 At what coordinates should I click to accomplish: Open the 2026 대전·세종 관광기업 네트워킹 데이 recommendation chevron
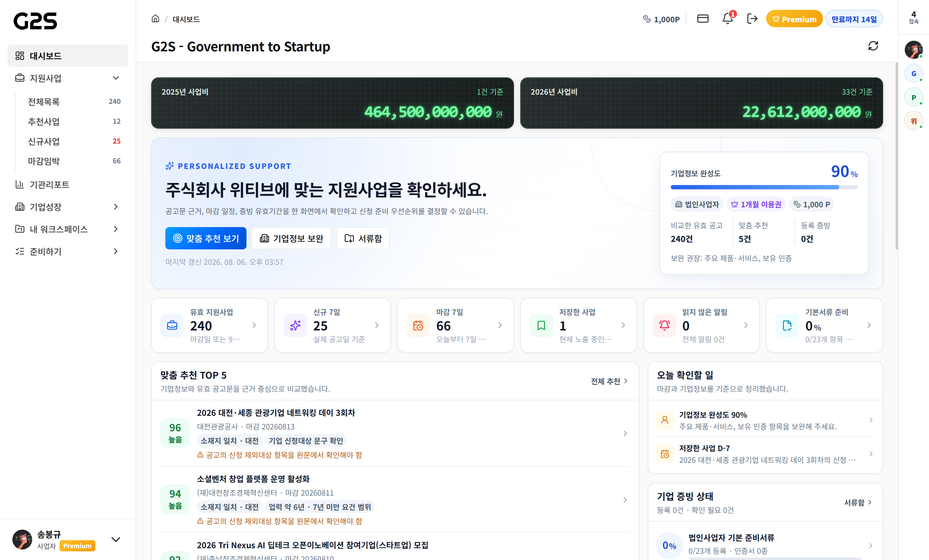(625, 433)
